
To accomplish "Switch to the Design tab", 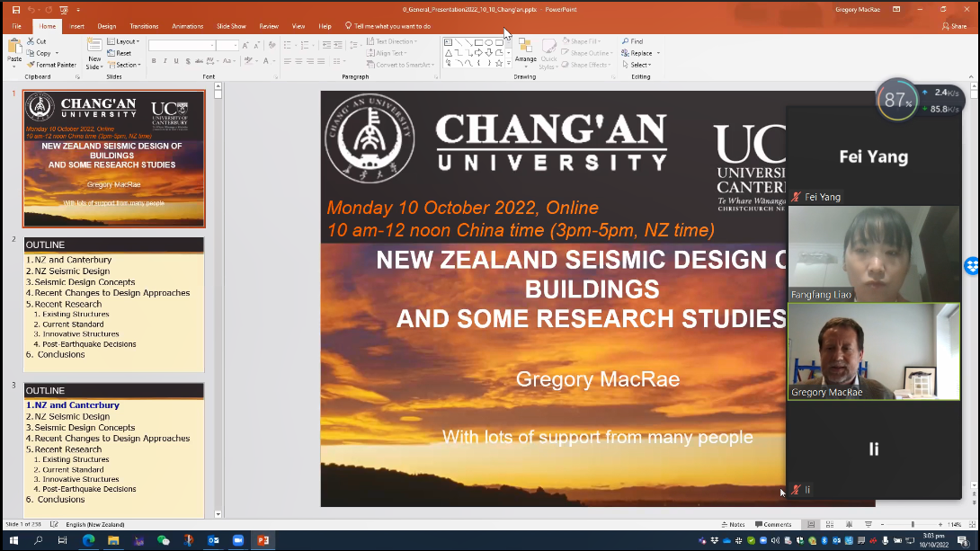I will [x=107, y=26].
